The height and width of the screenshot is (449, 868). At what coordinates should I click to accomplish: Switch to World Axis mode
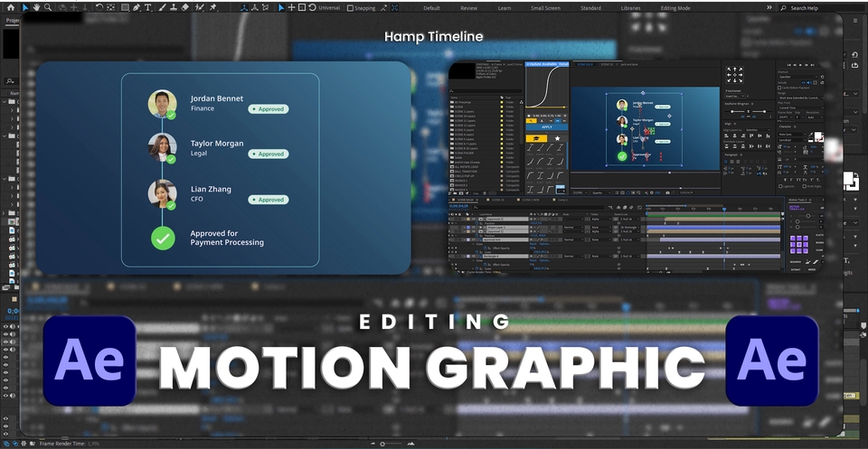pyautogui.click(x=255, y=8)
